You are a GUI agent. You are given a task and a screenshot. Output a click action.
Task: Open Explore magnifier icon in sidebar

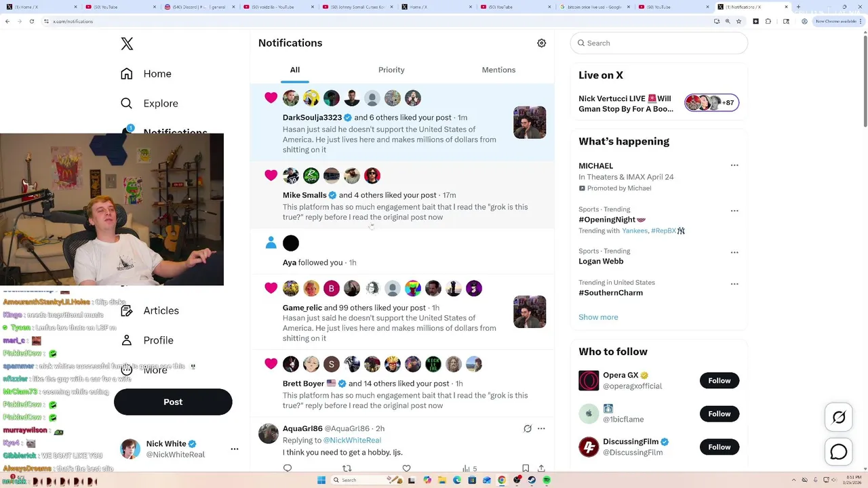pos(127,104)
